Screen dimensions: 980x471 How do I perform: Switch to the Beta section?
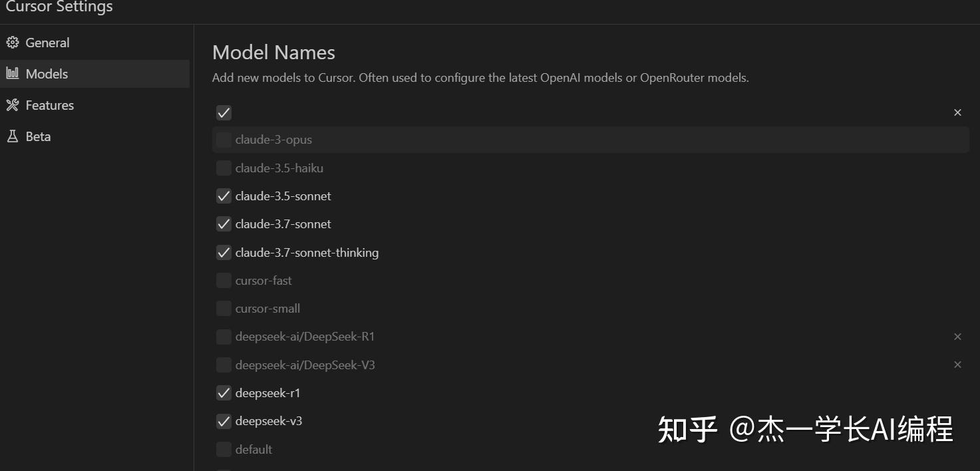[x=37, y=136]
